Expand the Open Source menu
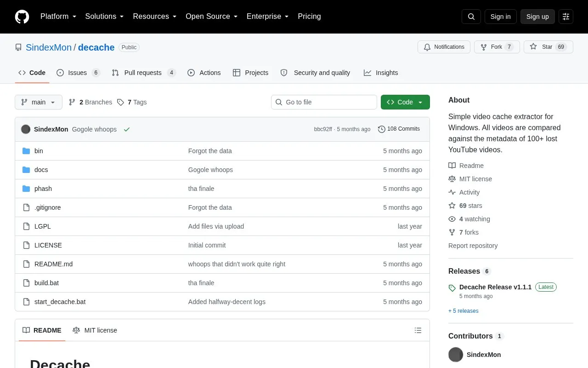Image resolution: width=588 pixels, height=368 pixels. (x=212, y=17)
